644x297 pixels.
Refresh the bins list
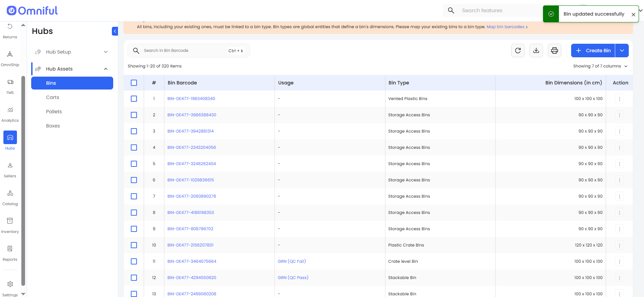click(518, 51)
